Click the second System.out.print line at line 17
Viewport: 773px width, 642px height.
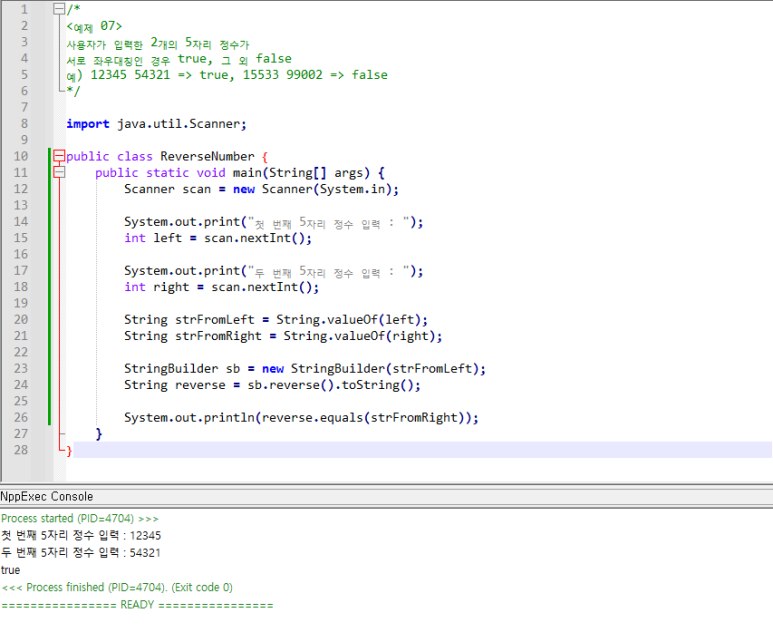[274, 271]
